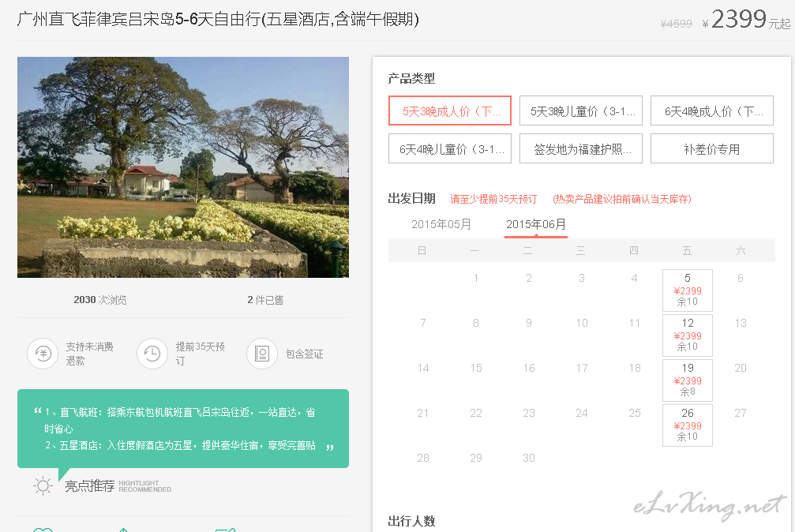Pick departure date June 26
Viewport: 795px width, 532px height.
(x=688, y=425)
